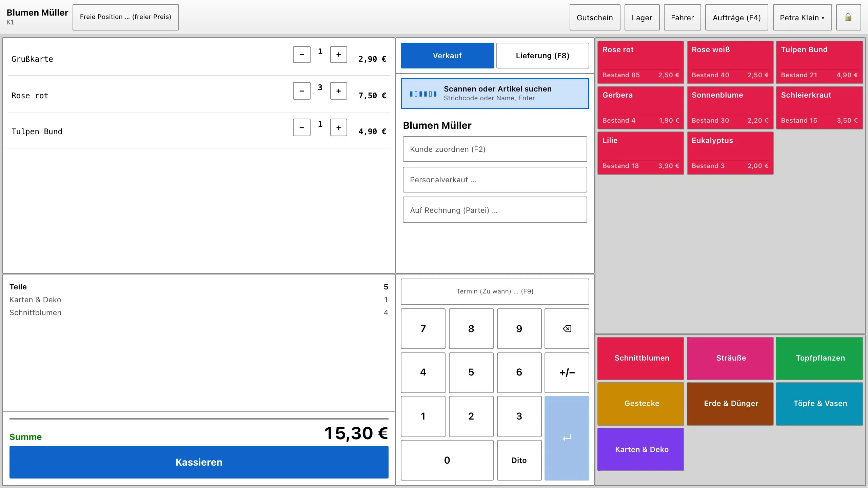Add Lilie article tile
The width and height of the screenshot is (868, 488).
tap(640, 153)
